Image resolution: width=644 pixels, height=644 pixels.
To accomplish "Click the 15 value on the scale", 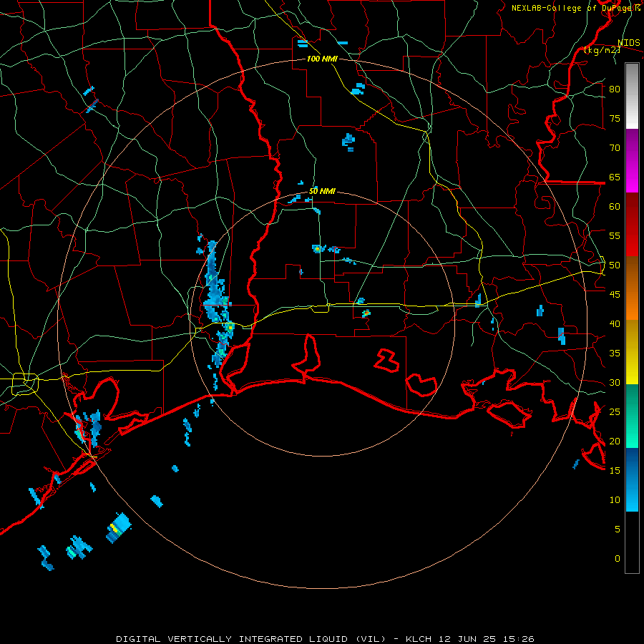I will 615,471.
